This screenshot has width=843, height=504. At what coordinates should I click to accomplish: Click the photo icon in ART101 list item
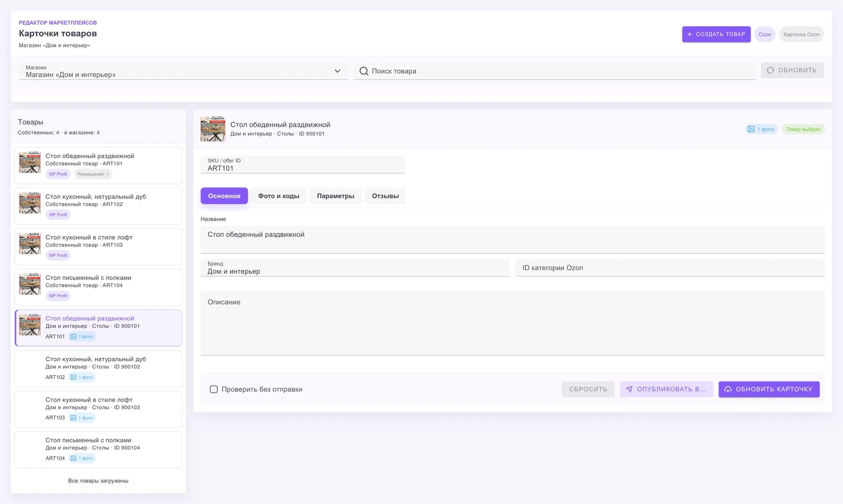tap(74, 337)
